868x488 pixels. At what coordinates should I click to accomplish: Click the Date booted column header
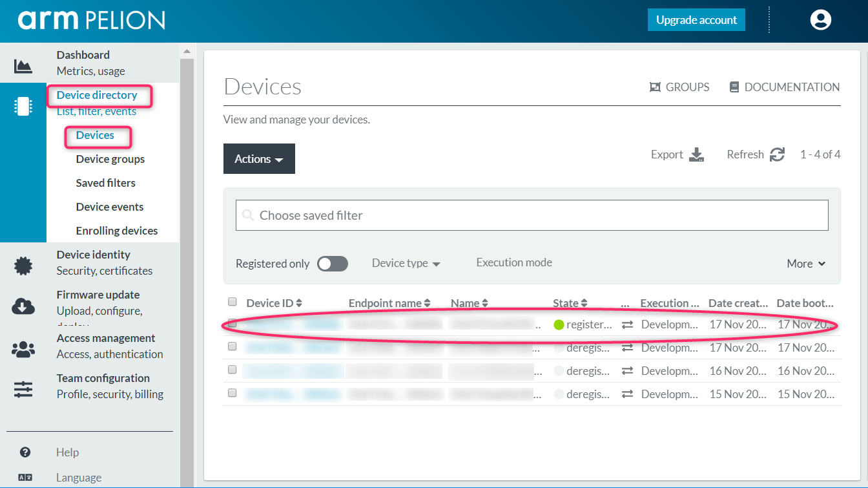click(805, 303)
